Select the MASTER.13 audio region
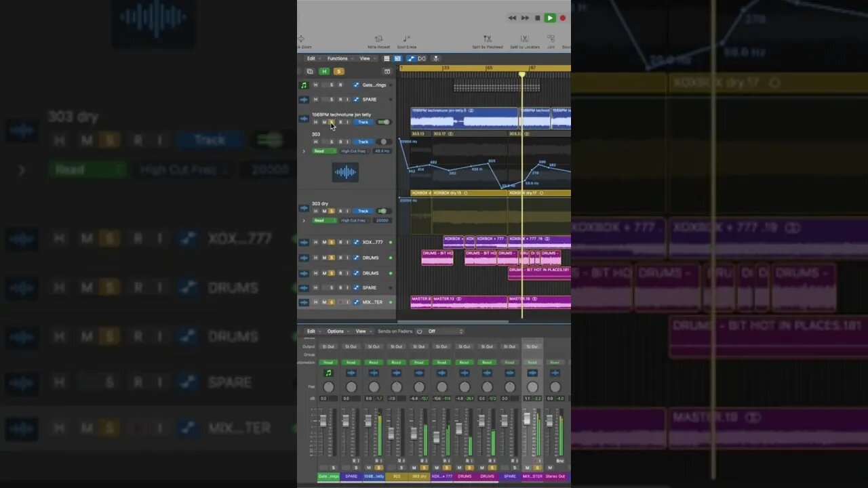The width and height of the screenshot is (868, 488). click(469, 302)
